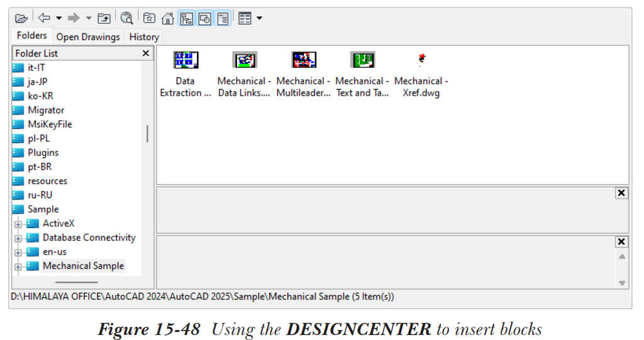This screenshot has height=340, width=644.
Task: Expand the Database Connectivity folder node
Action: [x=18, y=239]
